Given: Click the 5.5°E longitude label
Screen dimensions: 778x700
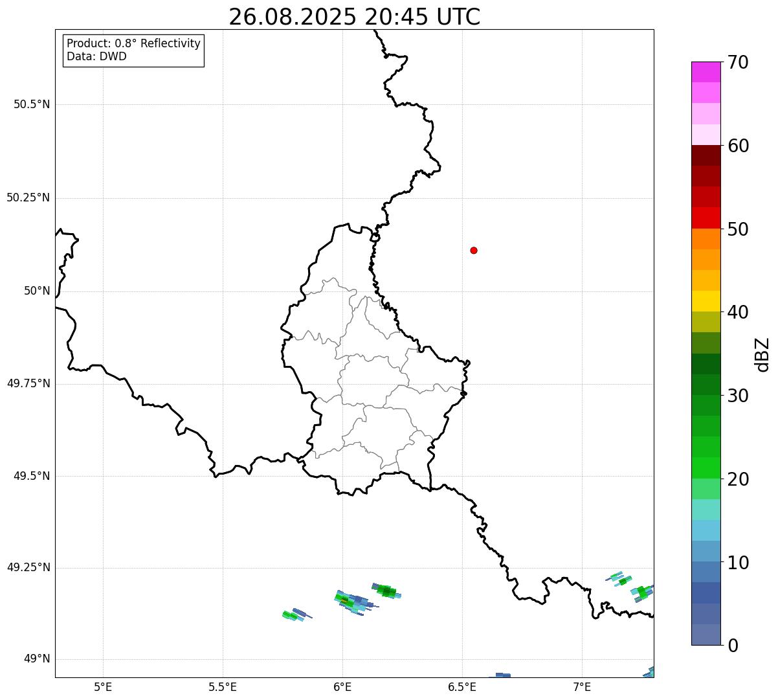Looking at the screenshot, I should pos(223,686).
